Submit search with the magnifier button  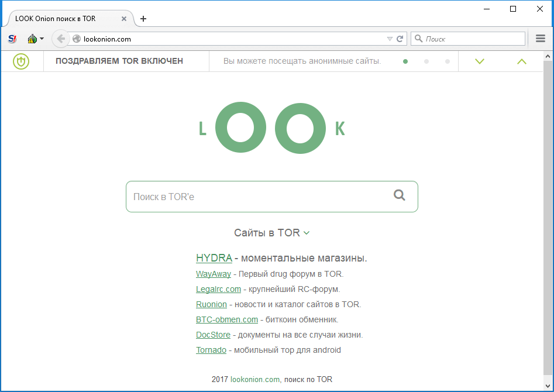[399, 195]
